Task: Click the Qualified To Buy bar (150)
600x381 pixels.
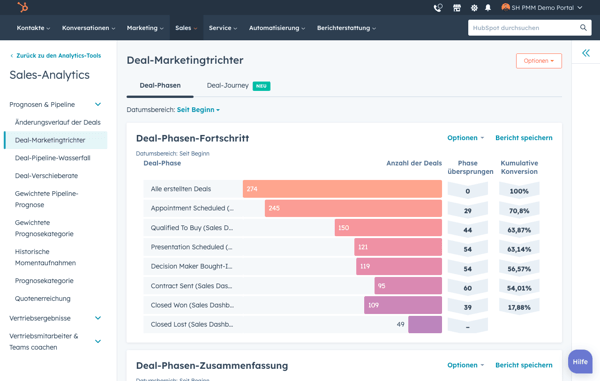Action: click(x=388, y=228)
